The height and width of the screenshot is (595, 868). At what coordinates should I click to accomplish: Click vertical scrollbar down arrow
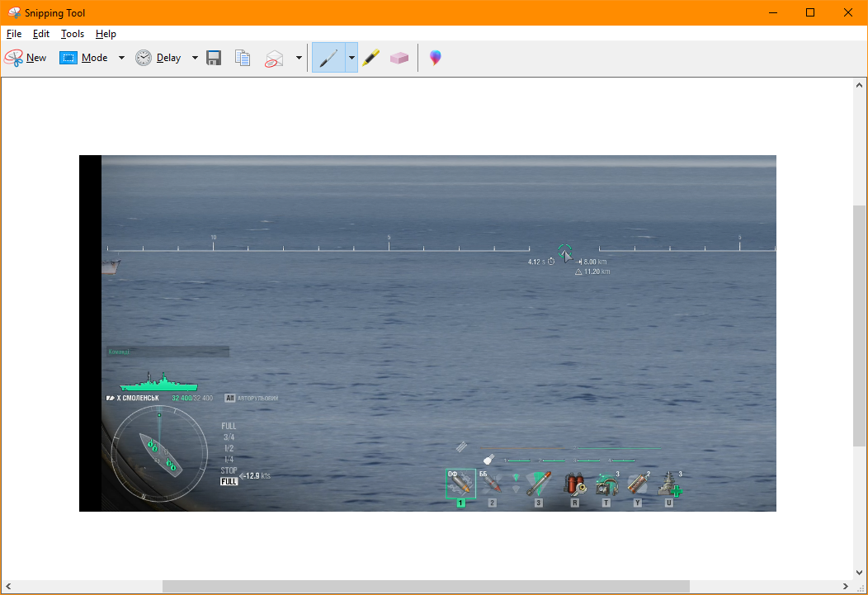point(859,573)
